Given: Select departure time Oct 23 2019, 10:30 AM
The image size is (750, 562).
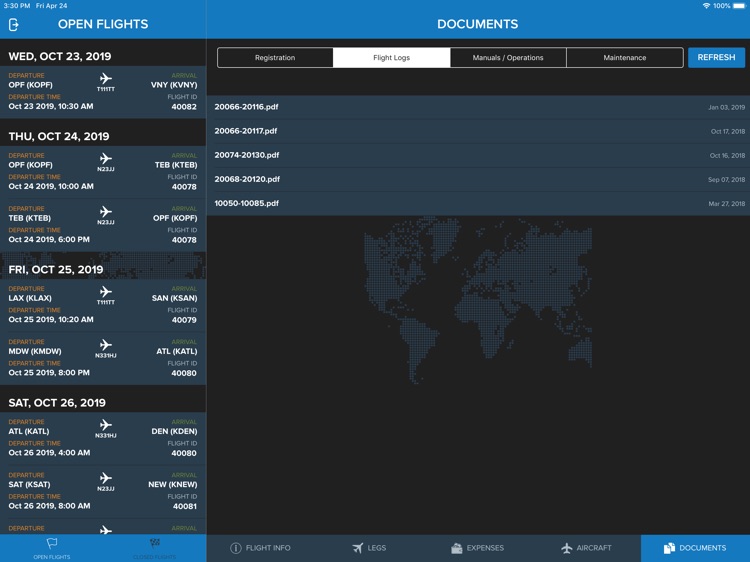Looking at the screenshot, I should coord(51,106).
